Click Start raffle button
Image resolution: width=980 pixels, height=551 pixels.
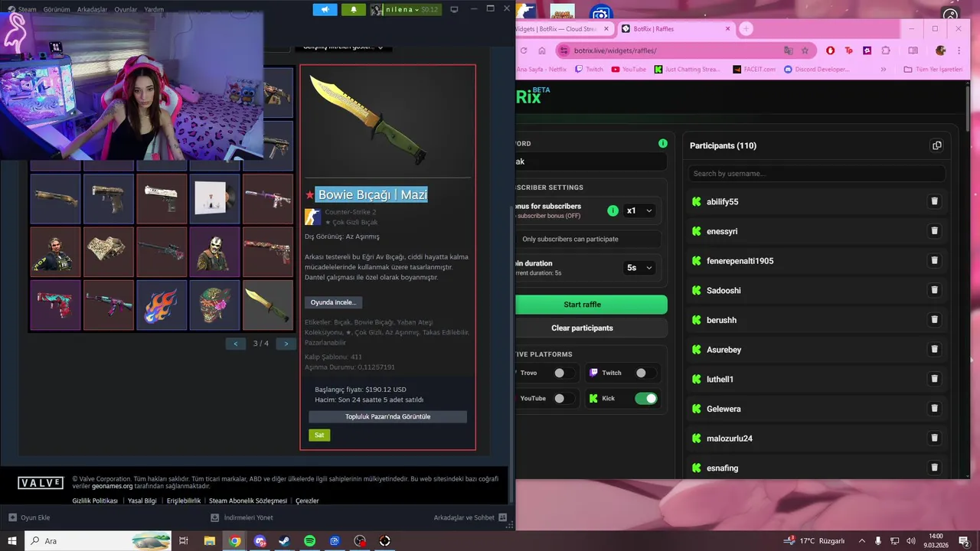click(x=590, y=305)
